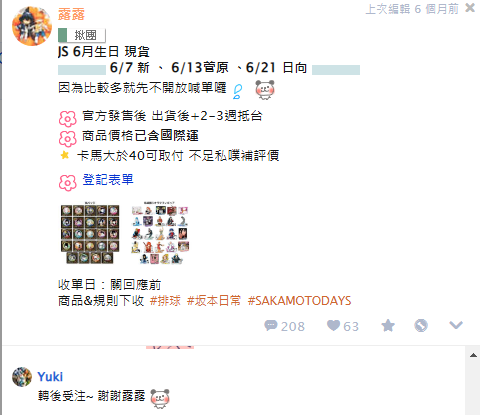Open the #SAKAMOTODAYS hashtag
The image size is (480, 415).
pyautogui.click(x=299, y=301)
